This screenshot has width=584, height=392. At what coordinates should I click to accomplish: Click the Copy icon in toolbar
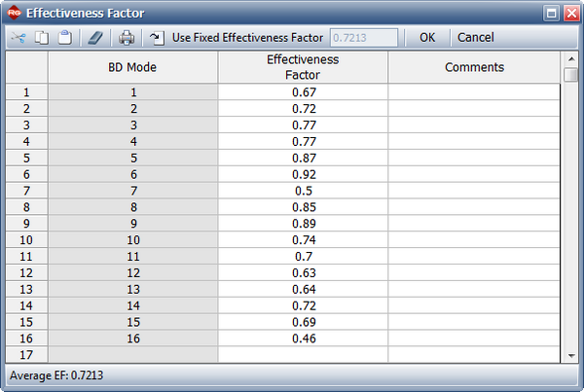[x=41, y=38]
